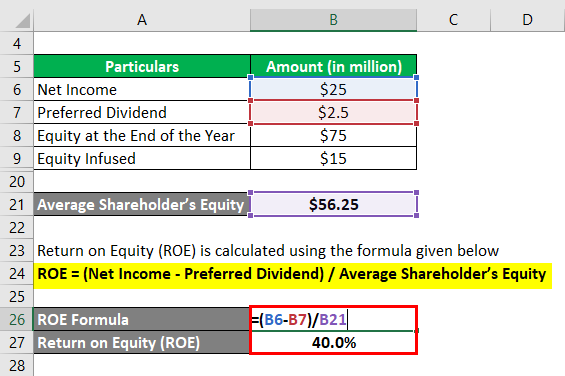Select row 8 header
Image resolution: width=565 pixels, height=376 pixels.
pyautogui.click(x=17, y=136)
